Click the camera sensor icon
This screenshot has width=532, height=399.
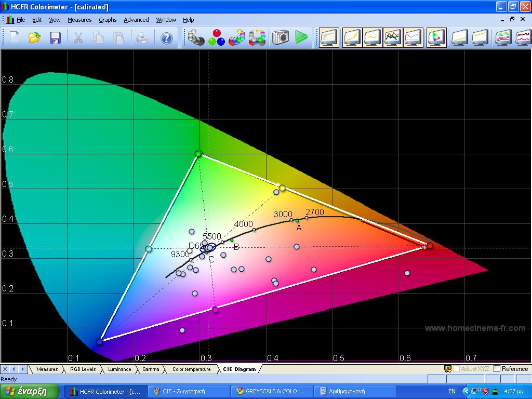280,37
